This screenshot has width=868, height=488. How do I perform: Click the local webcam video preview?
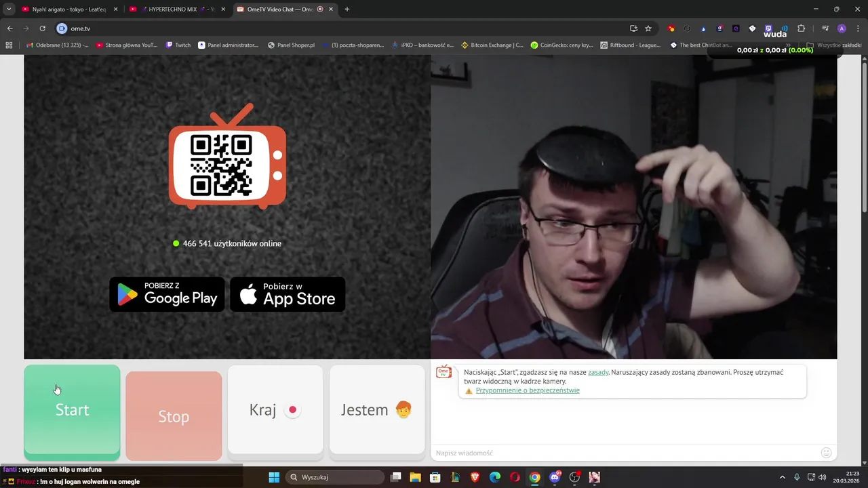point(634,207)
